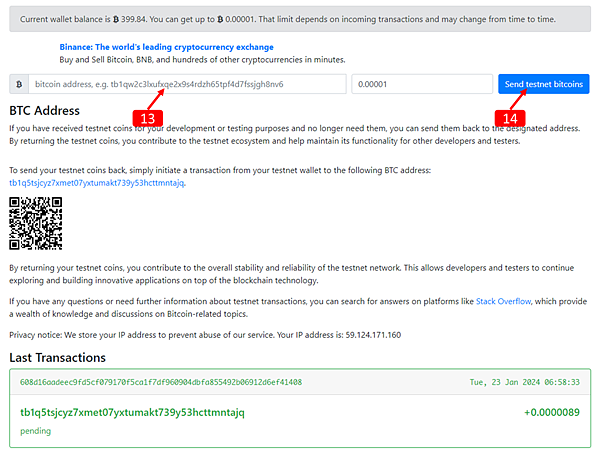
Task: Open the Stack Overflow link
Action: point(503,301)
